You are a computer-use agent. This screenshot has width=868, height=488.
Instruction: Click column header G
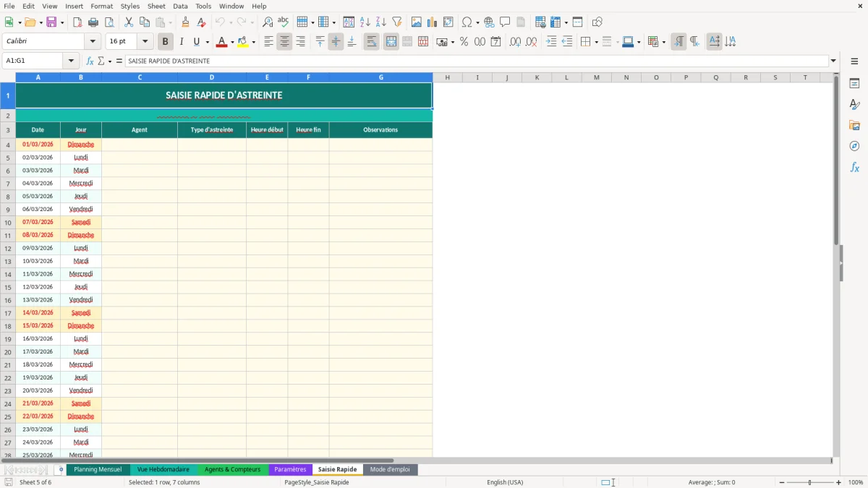click(380, 77)
